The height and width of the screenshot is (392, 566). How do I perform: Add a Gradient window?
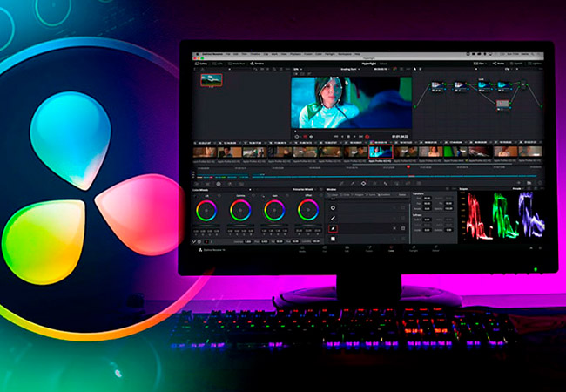point(384,195)
